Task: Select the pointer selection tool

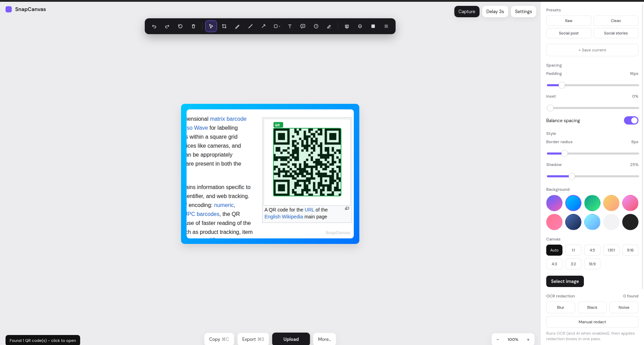Action: [x=211, y=26]
